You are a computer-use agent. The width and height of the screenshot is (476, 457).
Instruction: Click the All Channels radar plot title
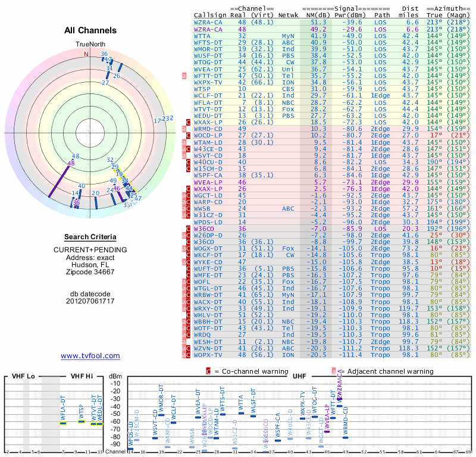point(89,30)
